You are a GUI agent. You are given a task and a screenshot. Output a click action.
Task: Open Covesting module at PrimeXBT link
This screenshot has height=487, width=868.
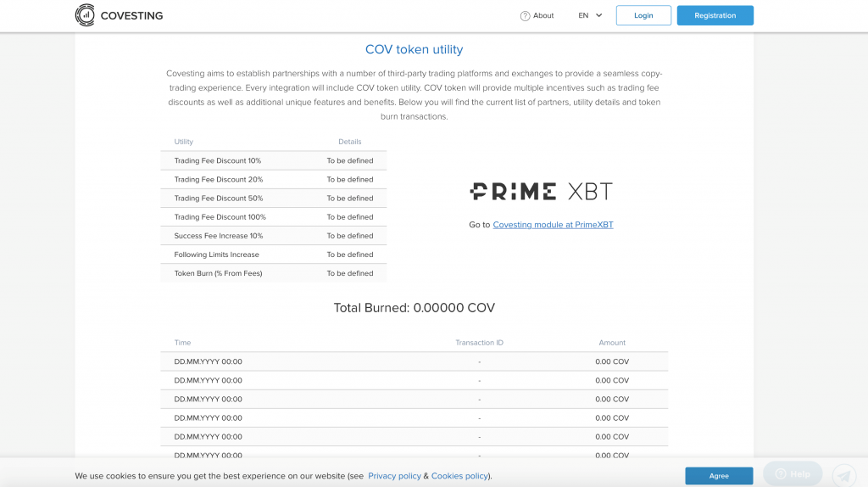553,224
